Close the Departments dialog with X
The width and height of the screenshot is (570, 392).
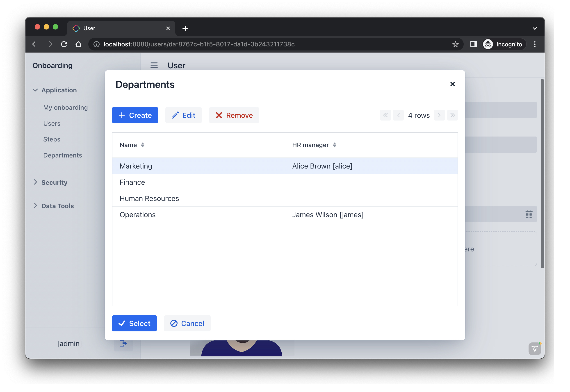(x=452, y=84)
